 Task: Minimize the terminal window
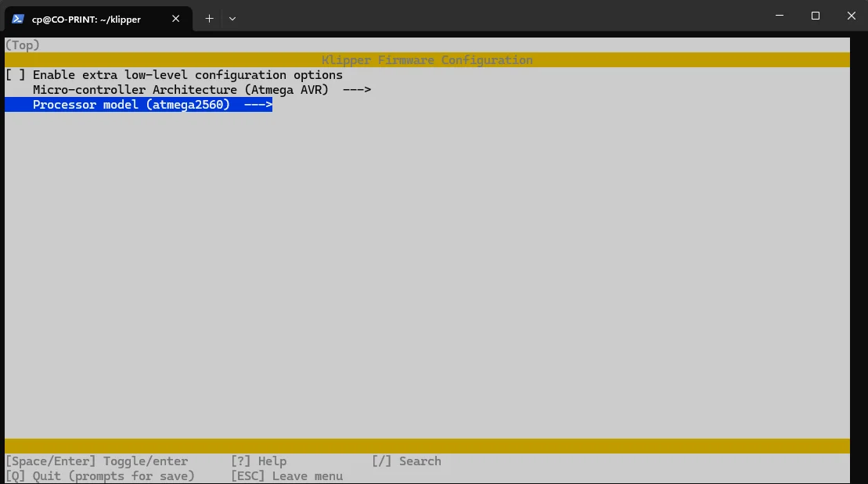click(x=780, y=16)
